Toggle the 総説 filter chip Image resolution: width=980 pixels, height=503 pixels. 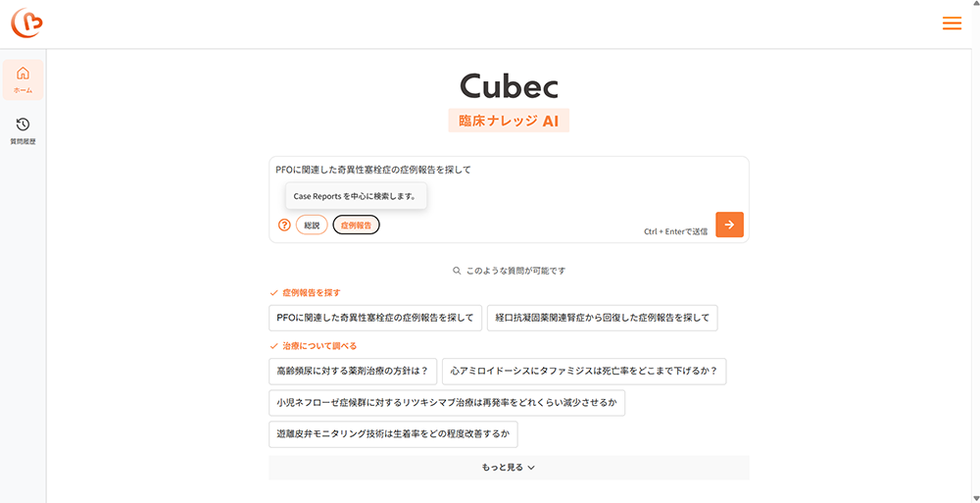click(312, 225)
